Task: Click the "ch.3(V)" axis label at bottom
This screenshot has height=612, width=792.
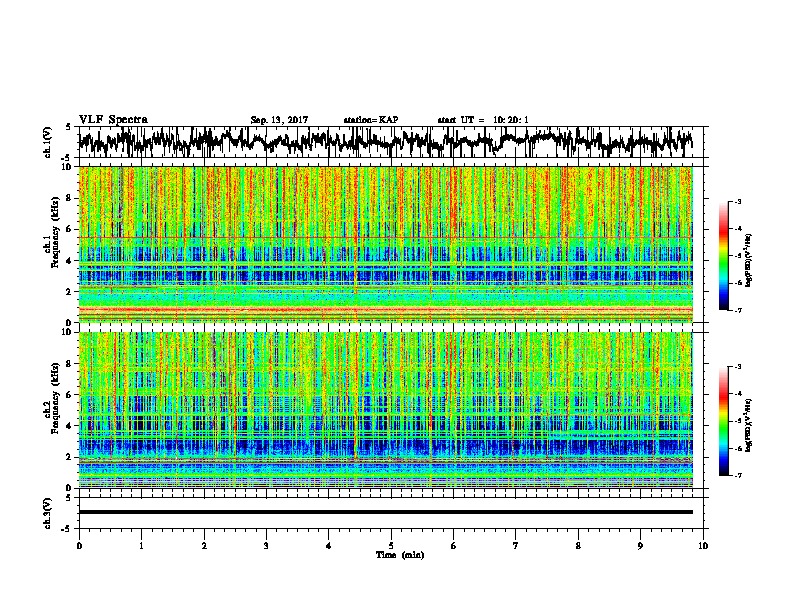Action: pyautogui.click(x=48, y=513)
